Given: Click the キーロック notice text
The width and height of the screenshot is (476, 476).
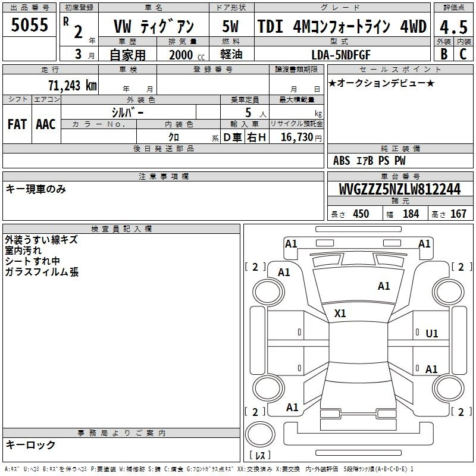Looking at the screenshot, I should click(30, 444).
